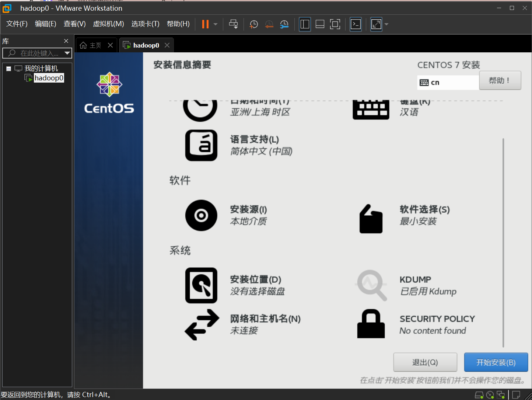Viewport: 532px width, 400px height.
Task: Close the hadoop0 tab
Action: pyautogui.click(x=167, y=45)
